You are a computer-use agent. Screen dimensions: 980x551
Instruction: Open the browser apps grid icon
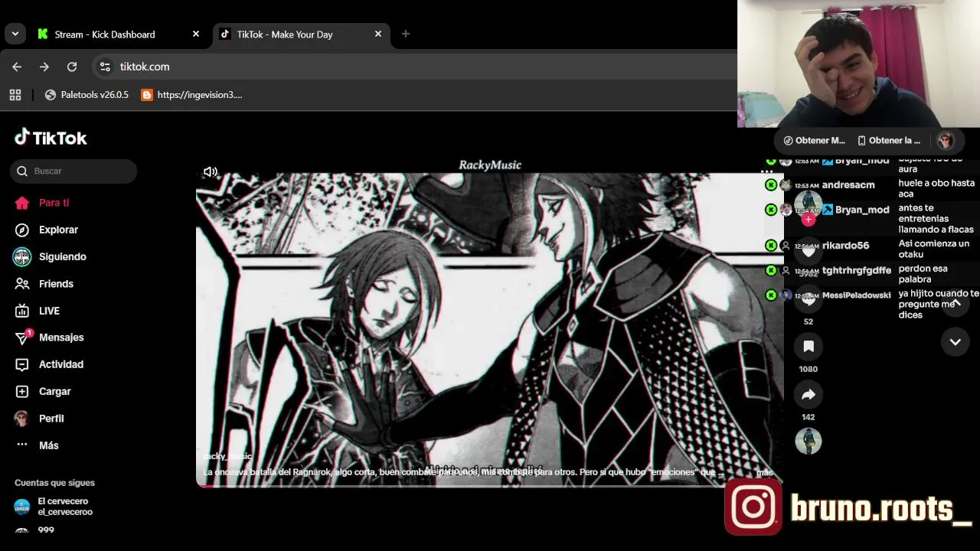[x=15, y=95]
